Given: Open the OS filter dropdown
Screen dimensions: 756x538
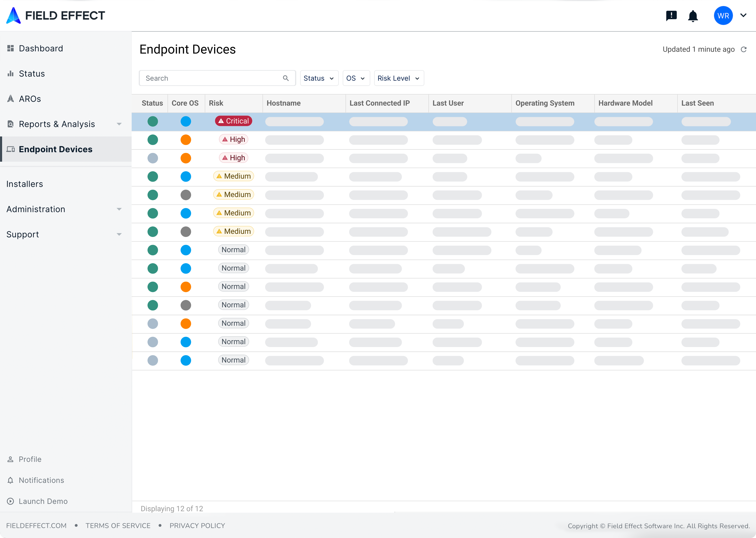Looking at the screenshot, I should point(356,78).
